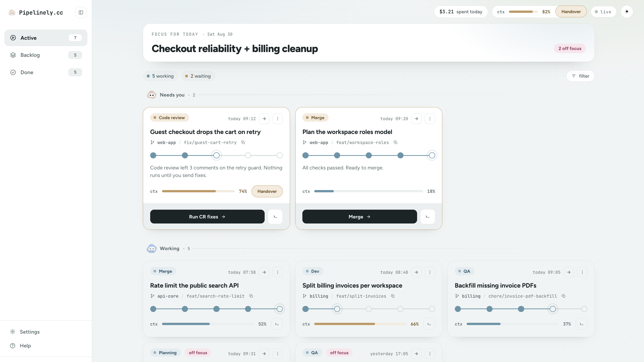Collapse the sidebar with the panel icon

[81, 12]
